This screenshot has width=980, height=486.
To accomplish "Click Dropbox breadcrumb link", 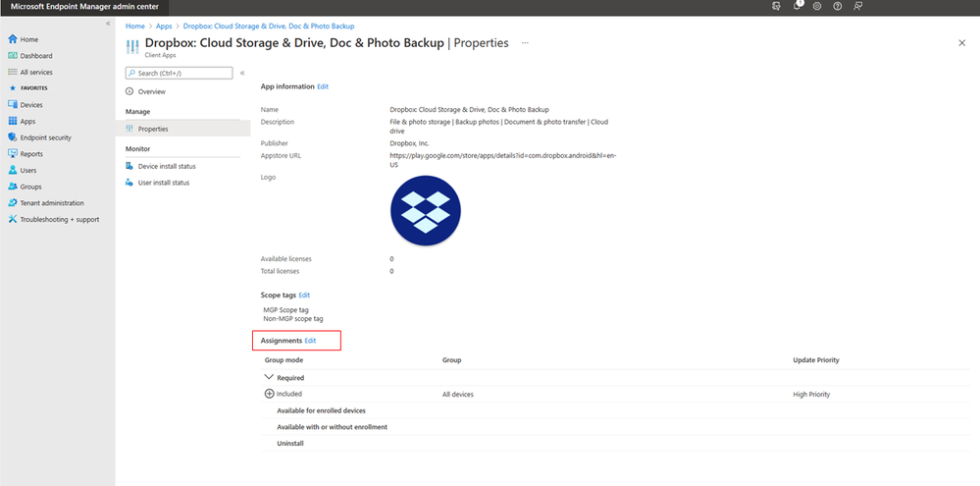I will tap(269, 27).
